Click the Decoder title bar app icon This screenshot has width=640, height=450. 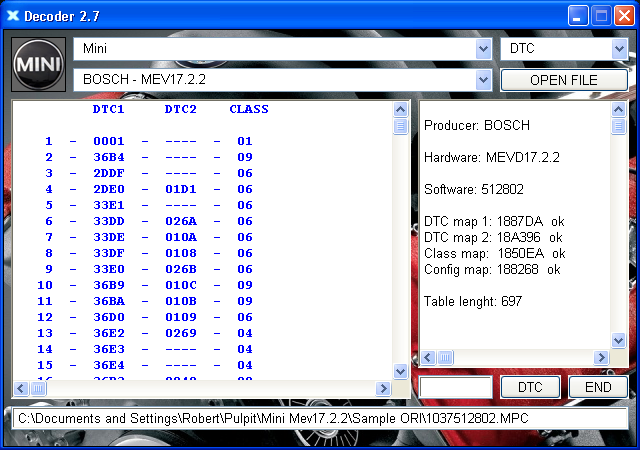[x=13, y=16]
